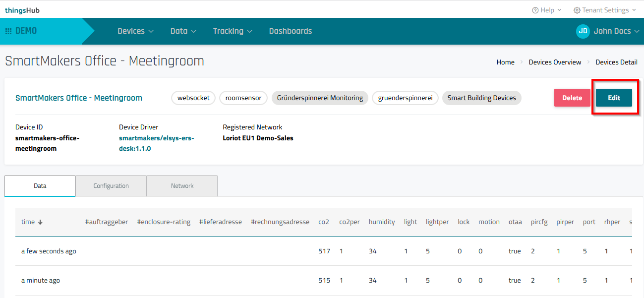The height and width of the screenshot is (298, 644).
Task: Go to Dashboards
Action: click(x=291, y=31)
